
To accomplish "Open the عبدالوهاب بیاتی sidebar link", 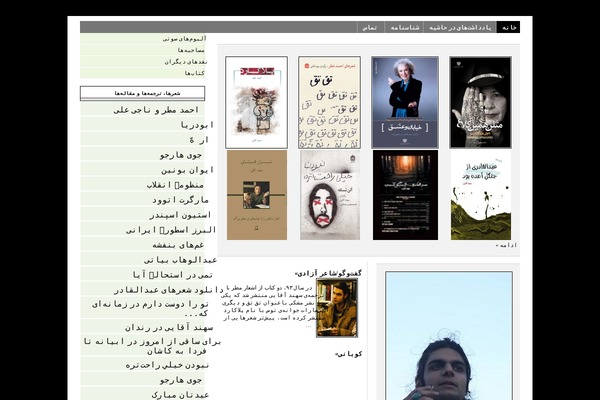I will pos(180,260).
